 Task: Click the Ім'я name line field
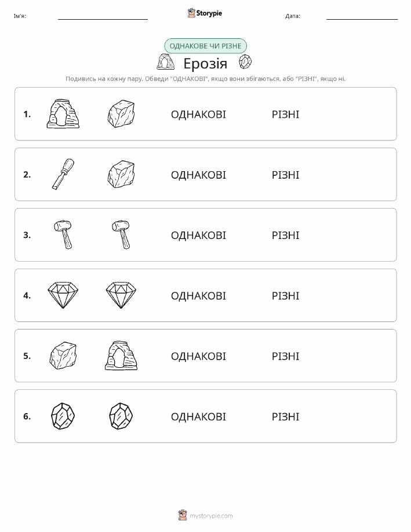pos(103,16)
